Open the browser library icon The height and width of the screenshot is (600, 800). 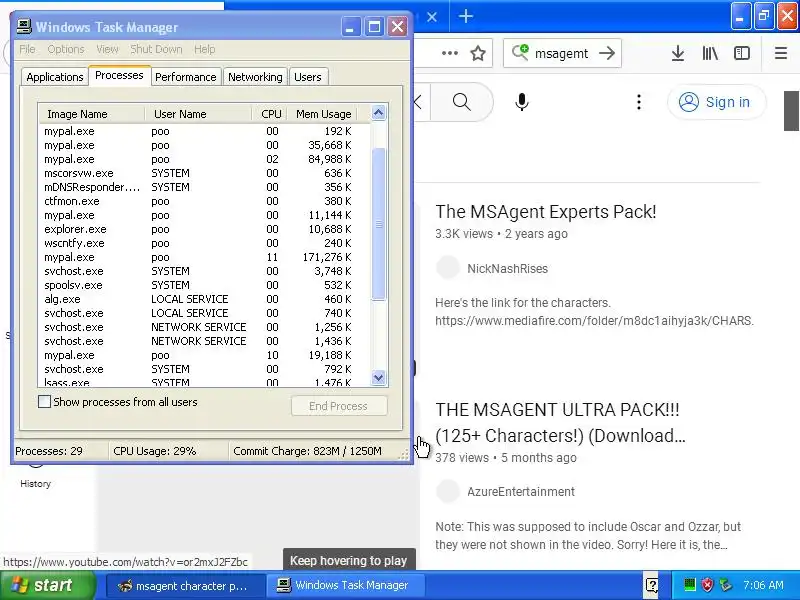(x=710, y=53)
